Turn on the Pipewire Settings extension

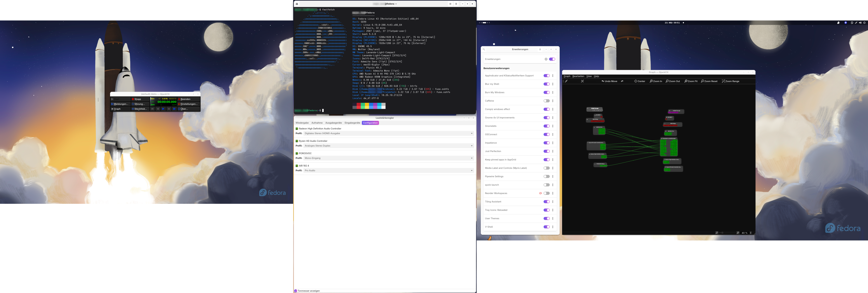(x=546, y=177)
